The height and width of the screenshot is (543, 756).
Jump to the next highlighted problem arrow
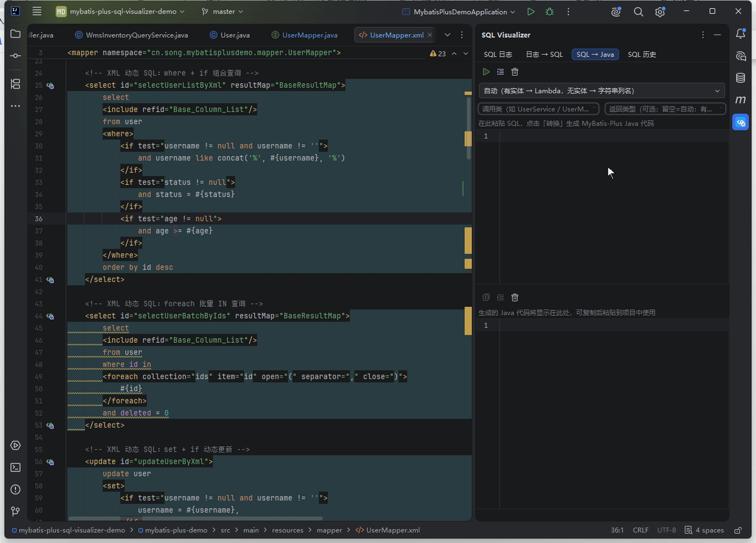pyautogui.click(x=466, y=53)
